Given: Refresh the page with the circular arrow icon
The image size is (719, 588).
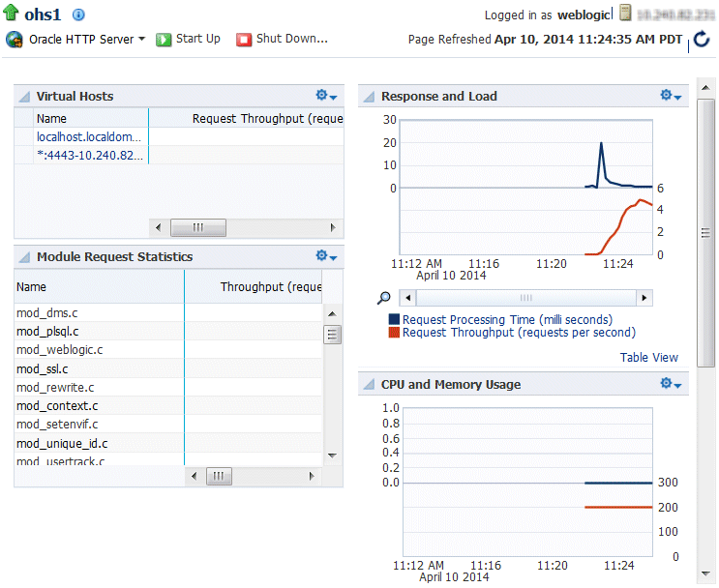Looking at the screenshot, I should pyautogui.click(x=702, y=40).
